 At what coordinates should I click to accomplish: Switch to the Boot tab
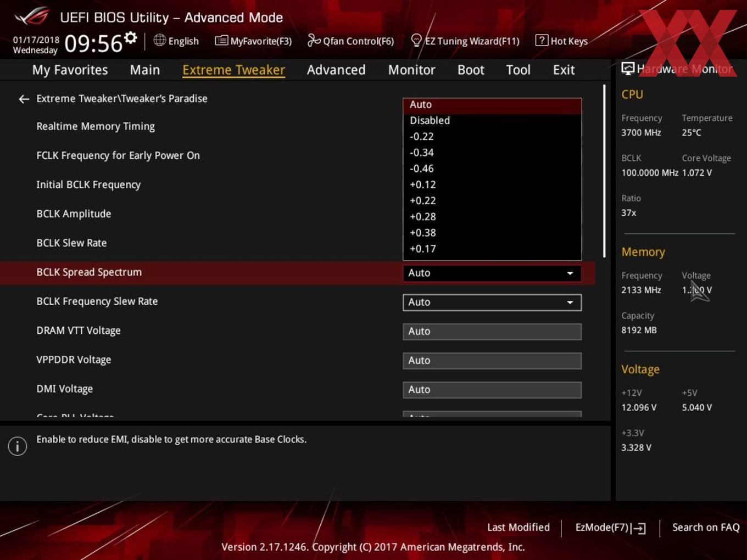[471, 70]
